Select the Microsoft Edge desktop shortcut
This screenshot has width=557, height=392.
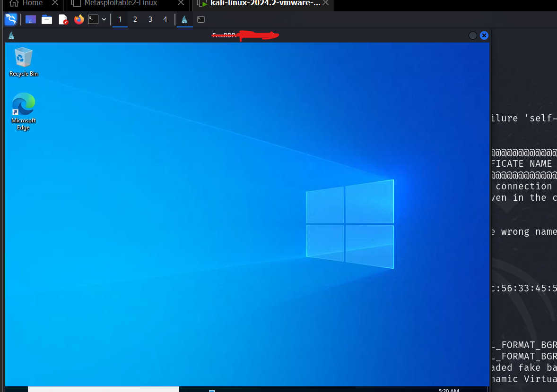[x=24, y=111]
